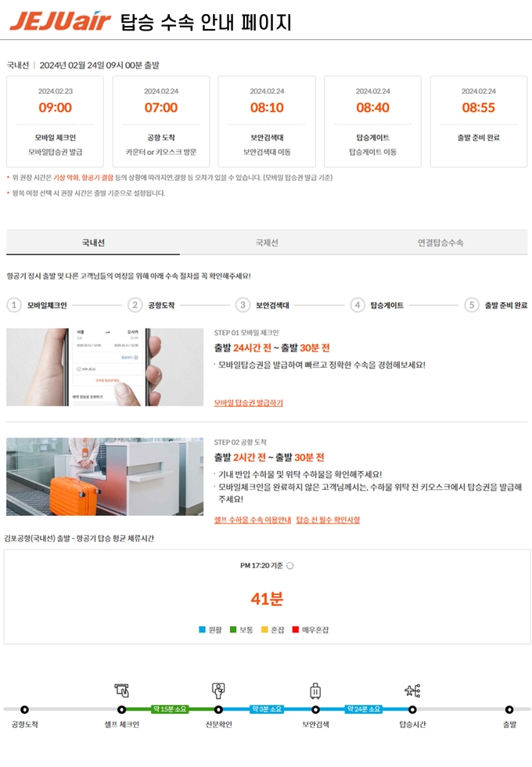Click the luggage security screening icon
This screenshot has width=532, height=767.
[315, 690]
